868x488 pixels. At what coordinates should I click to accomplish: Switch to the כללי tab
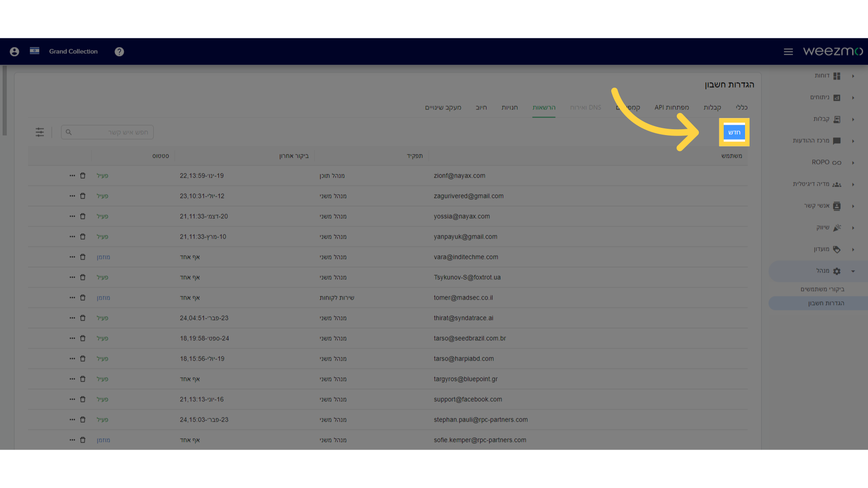(x=741, y=108)
